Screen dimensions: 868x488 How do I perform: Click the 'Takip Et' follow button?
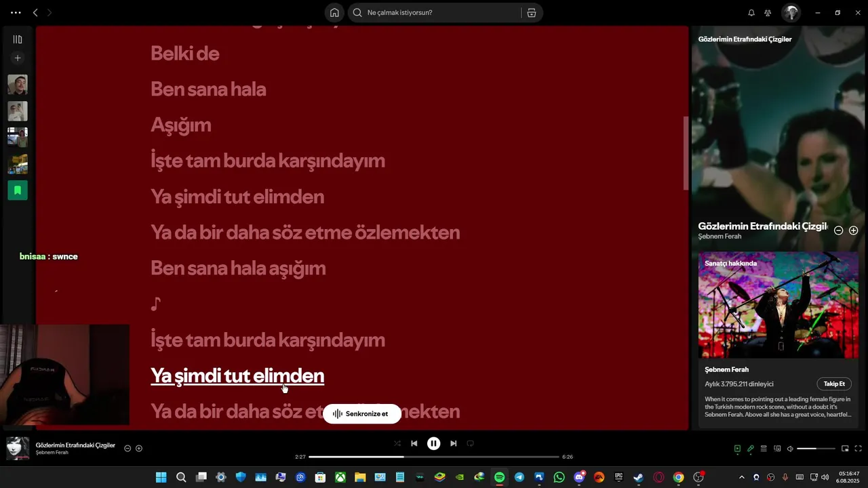[834, 384]
